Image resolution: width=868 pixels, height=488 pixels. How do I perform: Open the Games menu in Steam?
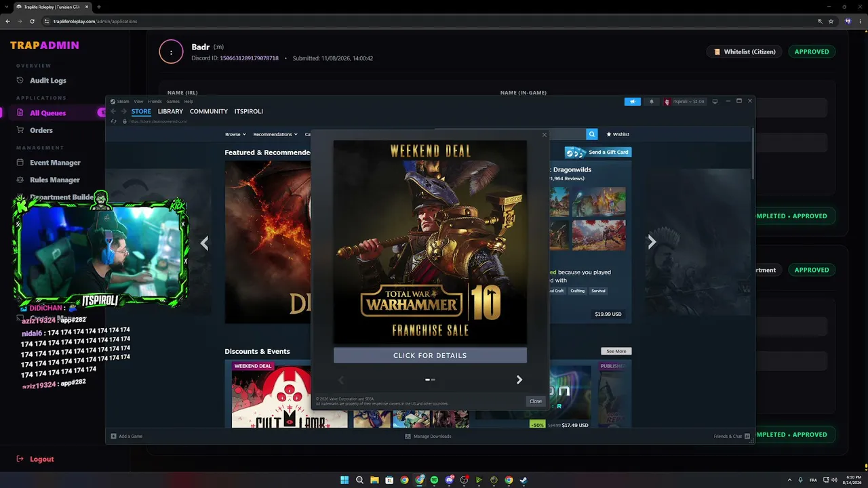(173, 102)
